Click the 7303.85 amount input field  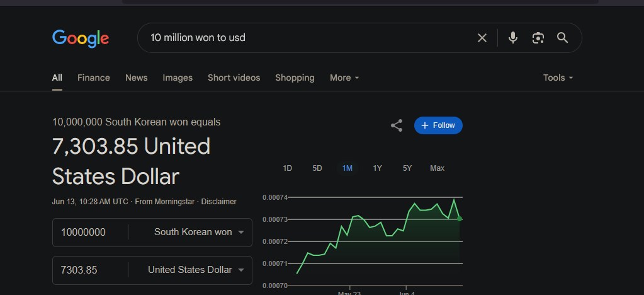pos(91,270)
